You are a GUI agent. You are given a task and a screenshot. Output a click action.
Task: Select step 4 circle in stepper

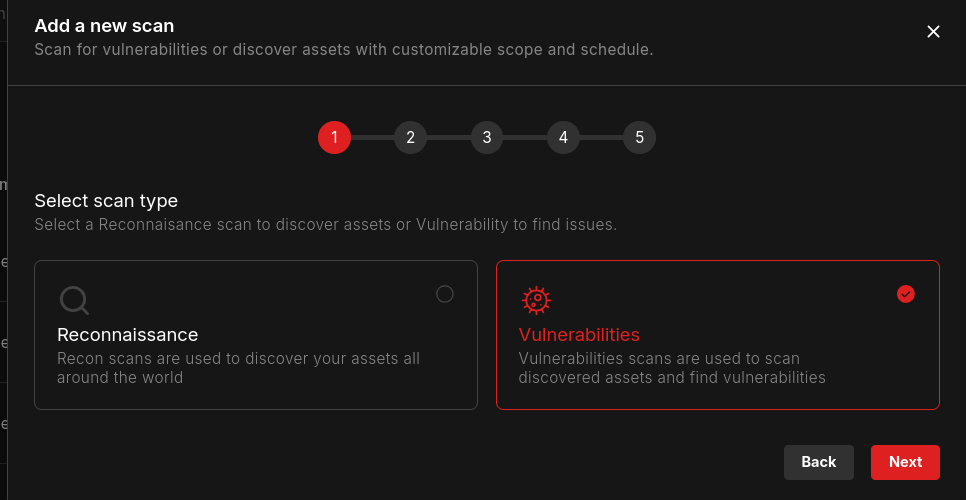coord(563,137)
